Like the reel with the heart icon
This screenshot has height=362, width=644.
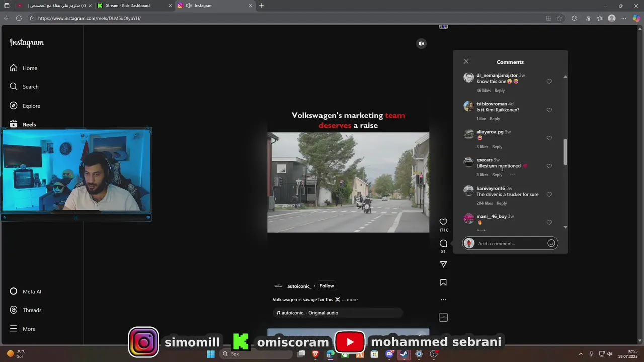(x=443, y=222)
